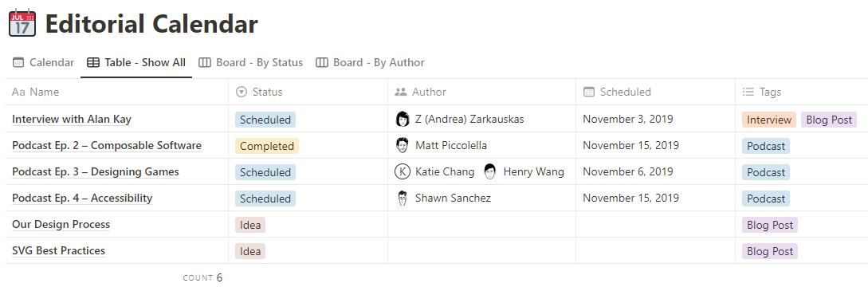Click Katie Chang's K avatar
The height and width of the screenshot is (291, 868).
pyautogui.click(x=403, y=171)
